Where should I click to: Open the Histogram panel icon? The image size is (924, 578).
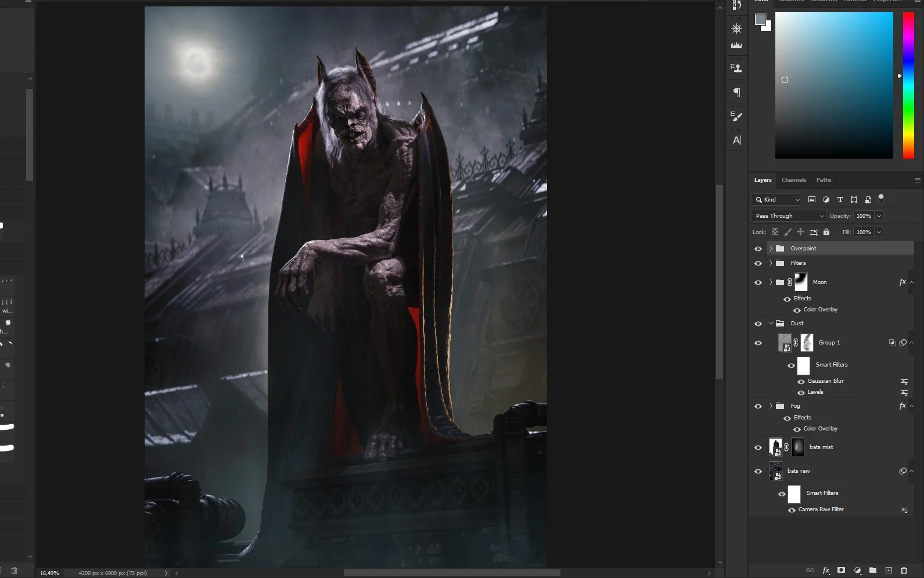(736, 45)
